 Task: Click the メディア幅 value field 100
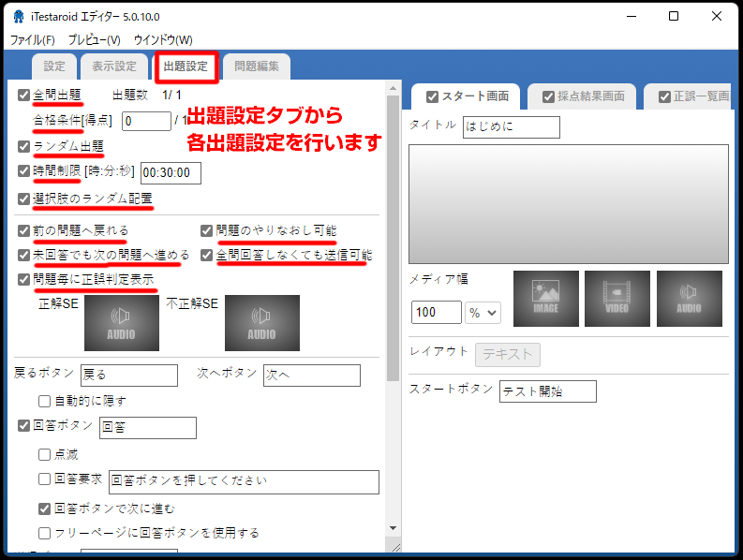point(437,313)
